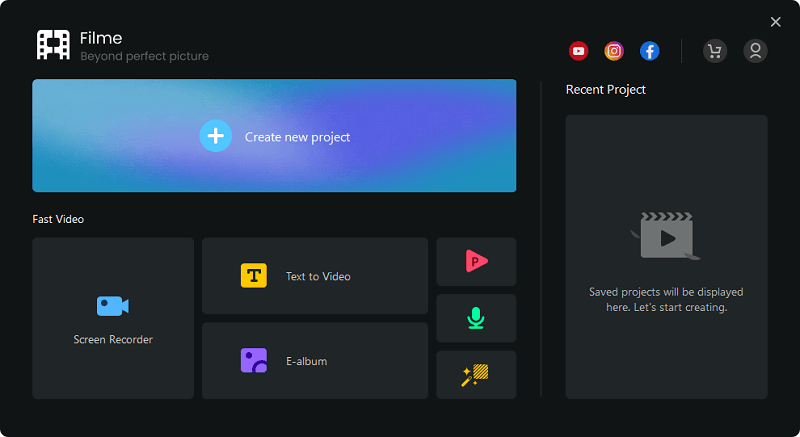
Task: Open the shopping cart icon
Action: coord(715,51)
